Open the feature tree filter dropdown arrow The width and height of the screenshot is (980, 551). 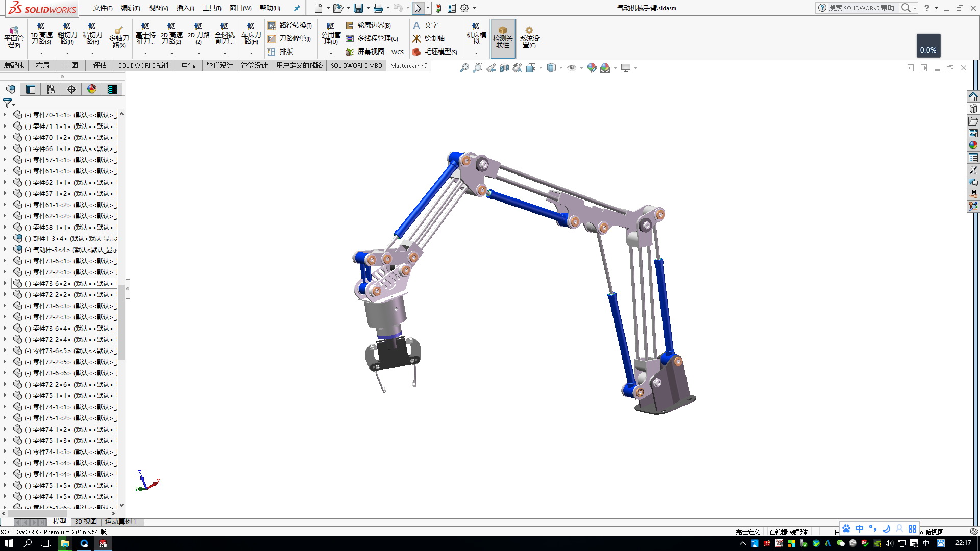14,105
